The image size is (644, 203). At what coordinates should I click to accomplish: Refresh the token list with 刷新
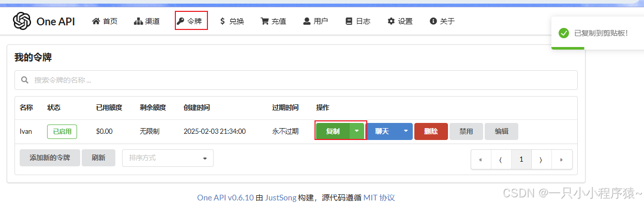98,158
